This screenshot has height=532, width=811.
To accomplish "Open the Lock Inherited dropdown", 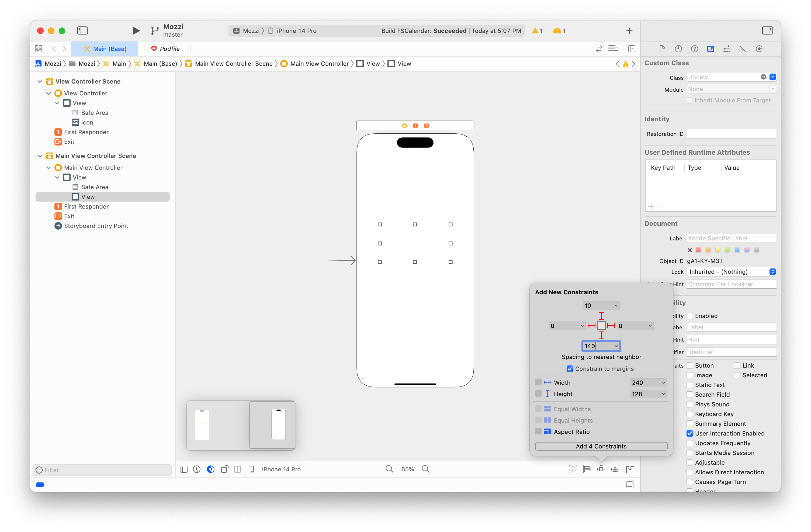I will coord(731,272).
